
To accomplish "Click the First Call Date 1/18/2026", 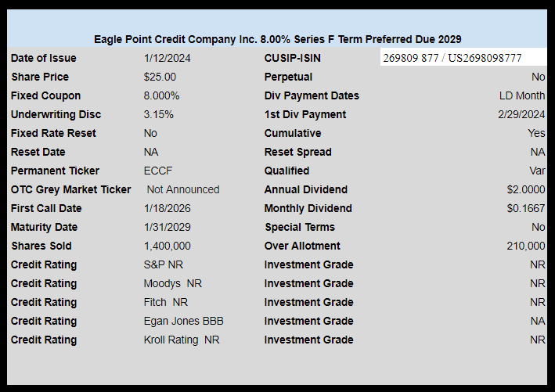I will pyautogui.click(x=167, y=208).
